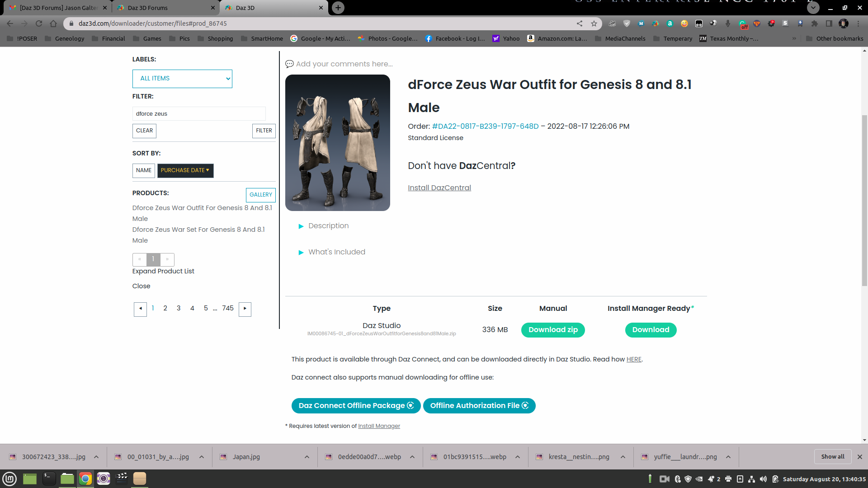Open the All Items labels dropdown

click(182, 79)
